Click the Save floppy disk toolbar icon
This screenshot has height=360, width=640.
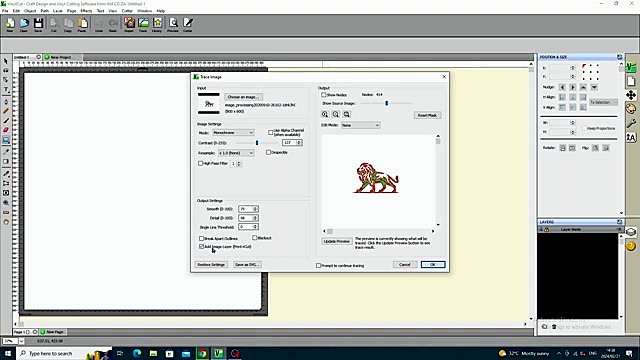(38, 24)
